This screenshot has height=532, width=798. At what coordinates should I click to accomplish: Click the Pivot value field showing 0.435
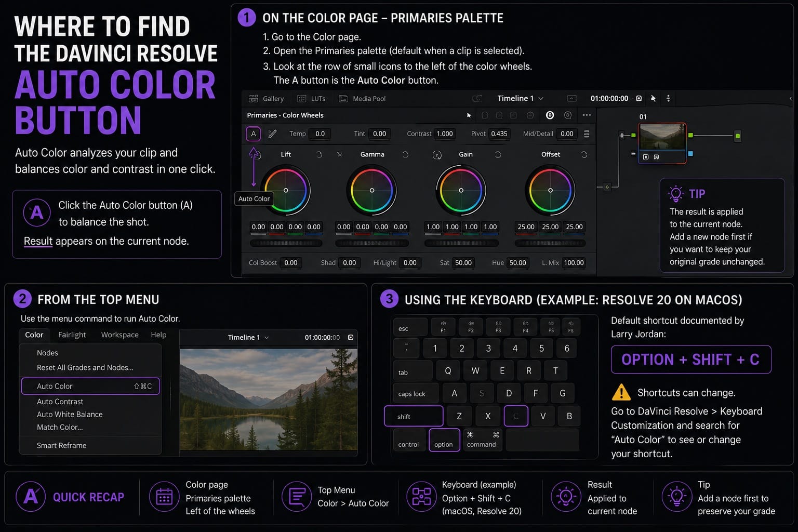pos(499,134)
